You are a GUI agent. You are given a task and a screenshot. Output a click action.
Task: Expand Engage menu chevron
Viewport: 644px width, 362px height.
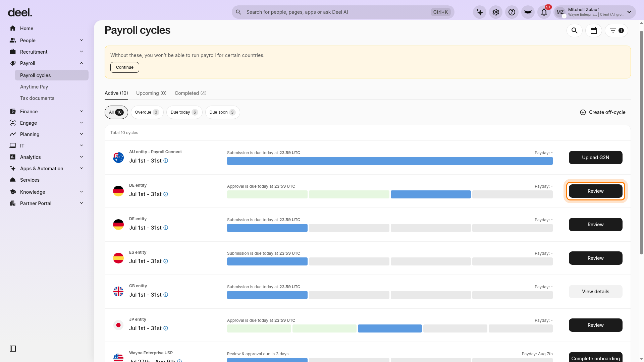pos(82,123)
